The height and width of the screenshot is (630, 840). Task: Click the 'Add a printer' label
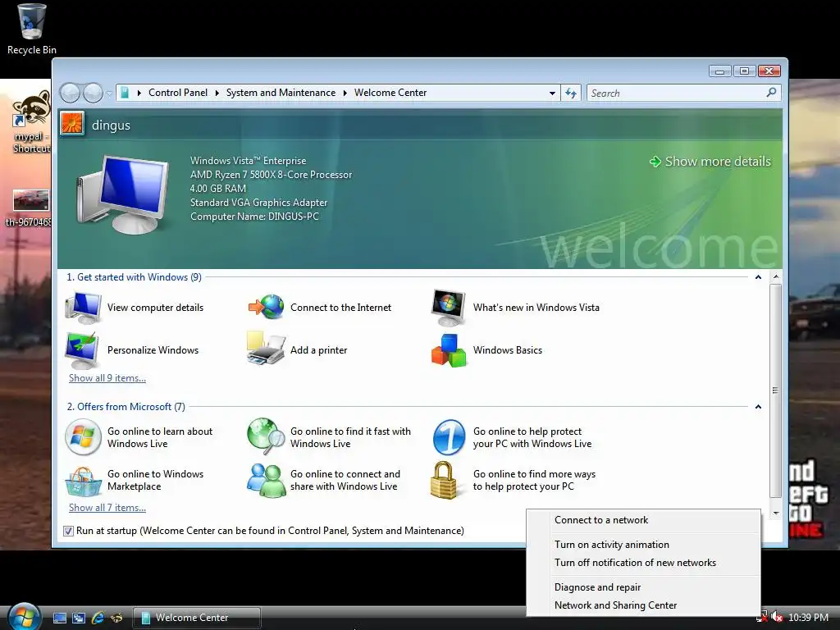319,350
